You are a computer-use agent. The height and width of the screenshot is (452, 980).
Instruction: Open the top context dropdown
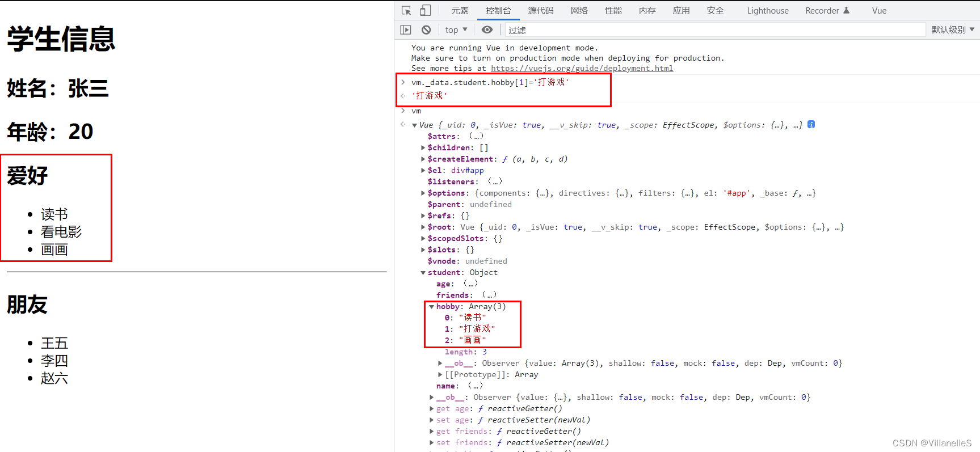[456, 29]
